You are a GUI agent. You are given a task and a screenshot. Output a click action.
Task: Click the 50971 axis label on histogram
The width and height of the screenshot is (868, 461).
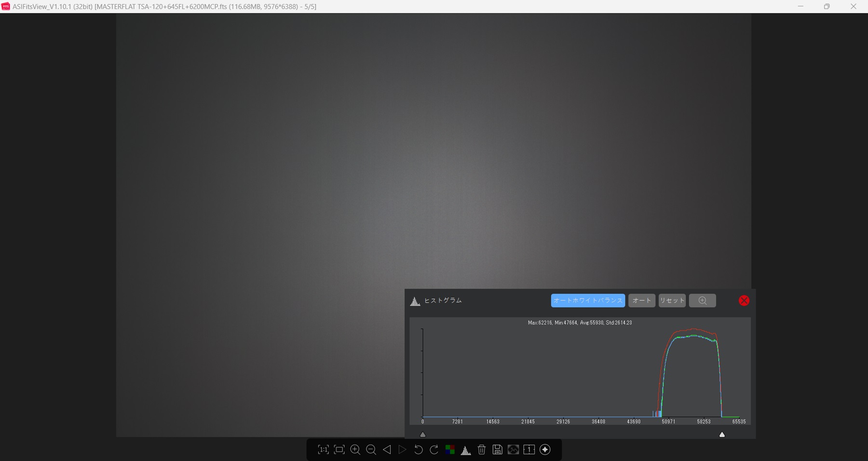[x=668, y=421]
